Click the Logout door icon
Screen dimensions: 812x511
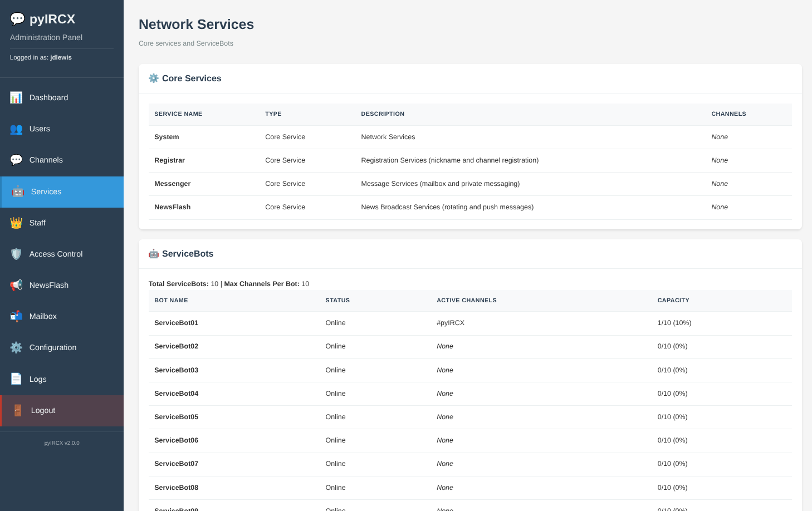pos(18,411)
